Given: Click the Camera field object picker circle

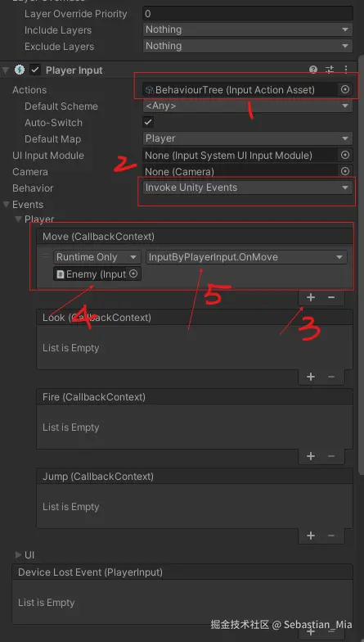Looking at the screenshot, I should click(345, 171).
